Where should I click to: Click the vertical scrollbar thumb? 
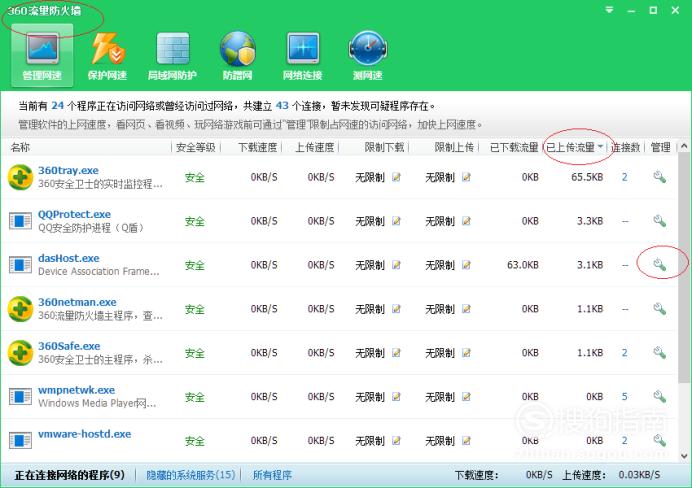coord(684,268)
